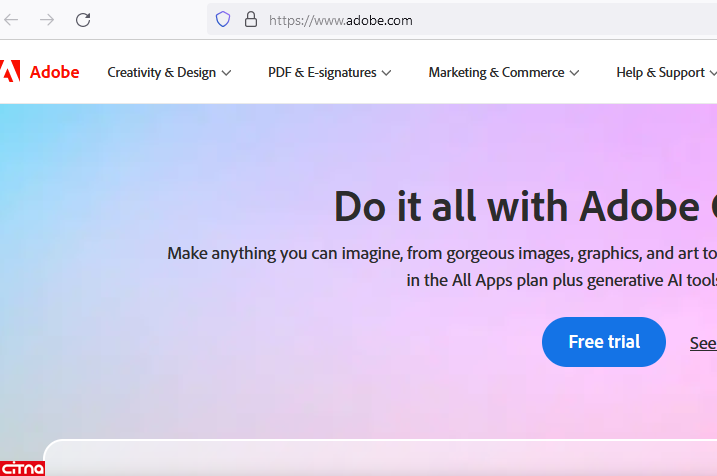Click the padlock site security icon

(250, 19)
